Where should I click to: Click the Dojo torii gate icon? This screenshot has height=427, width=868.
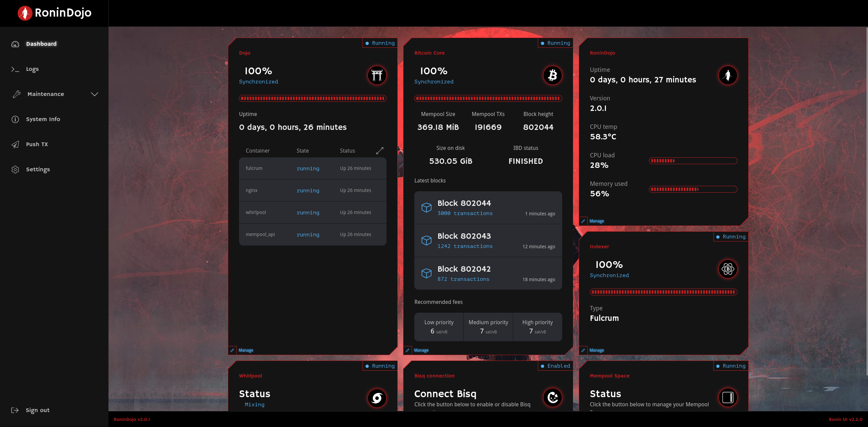tap(376, 75)
